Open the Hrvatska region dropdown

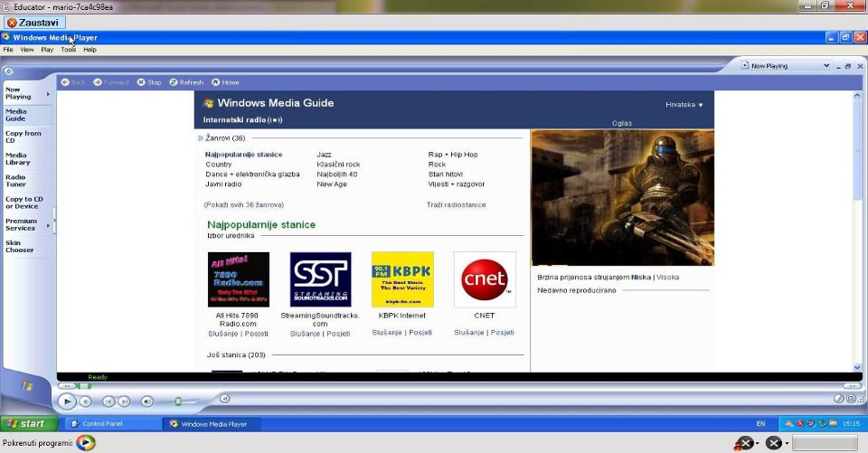pos(684,105)
